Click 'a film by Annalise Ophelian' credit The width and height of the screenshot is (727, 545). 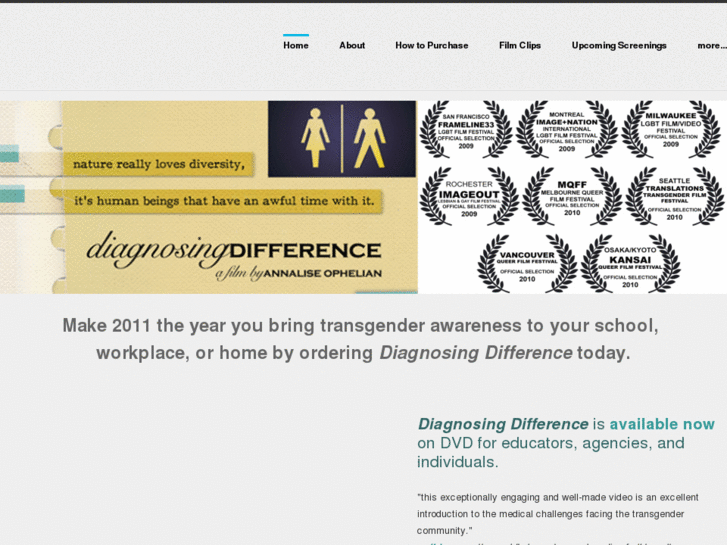click(299, 273)
